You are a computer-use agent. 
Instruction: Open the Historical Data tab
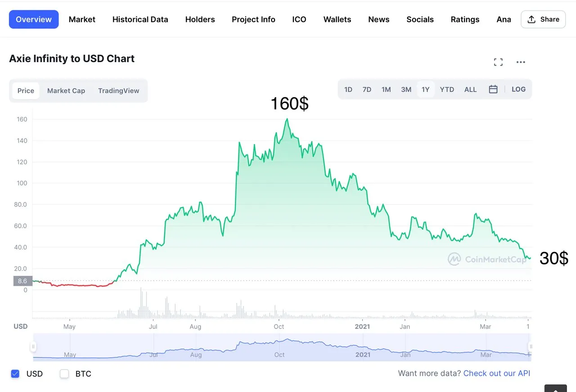[140, 19]
